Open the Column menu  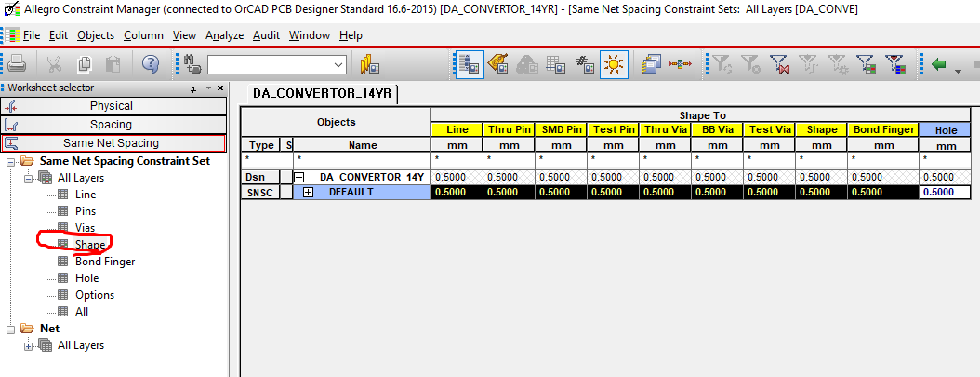[143, 35]
